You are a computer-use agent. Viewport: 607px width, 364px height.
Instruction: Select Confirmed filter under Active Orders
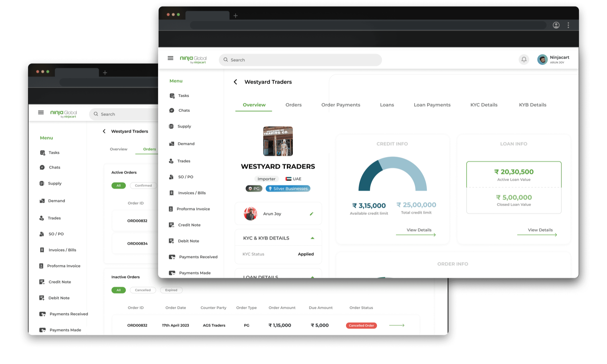click(x=143, y=185)
